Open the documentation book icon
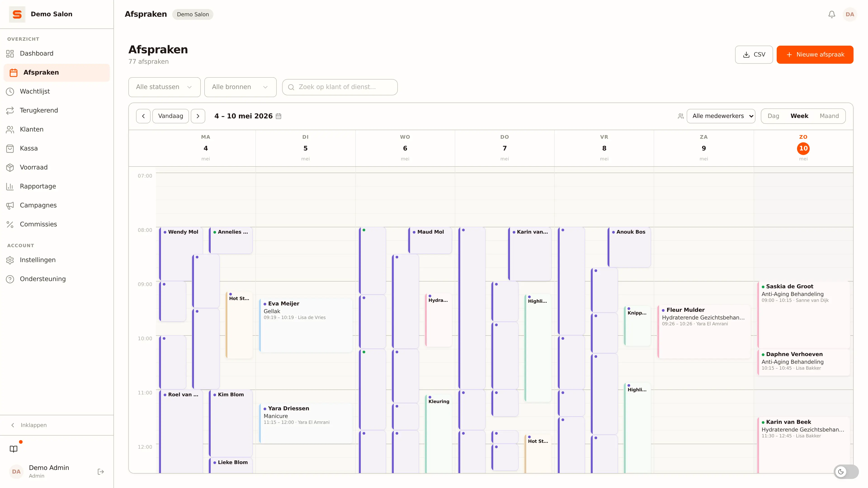This screenshot has width=868, height=488. tap(14, 449)
